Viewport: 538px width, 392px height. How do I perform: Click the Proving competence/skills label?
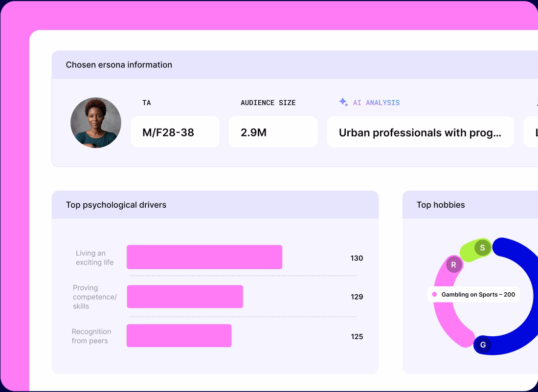point(95,297)
